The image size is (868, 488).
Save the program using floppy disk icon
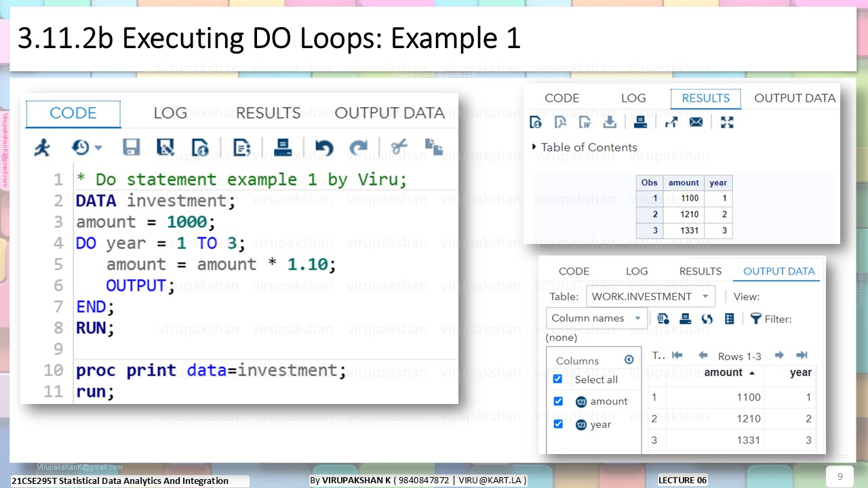(131, 147)
